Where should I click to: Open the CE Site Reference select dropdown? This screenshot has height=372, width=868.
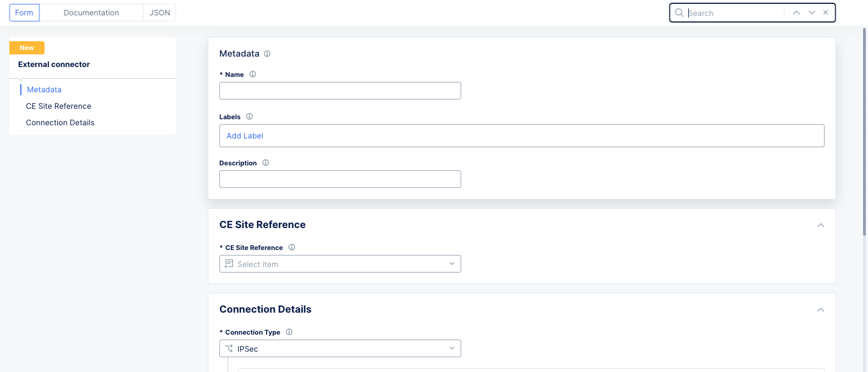pos(340,264)
